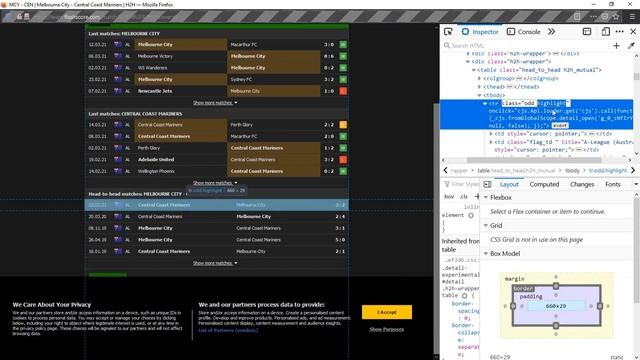Open Firefox hamburger menu
The height and width of the screenshot is (360, 640).
[632, 17]
